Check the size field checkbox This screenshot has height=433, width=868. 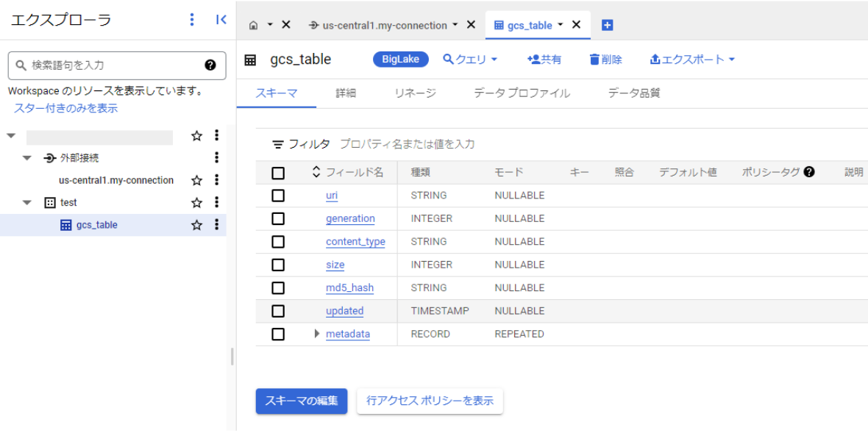click(279, 265)
